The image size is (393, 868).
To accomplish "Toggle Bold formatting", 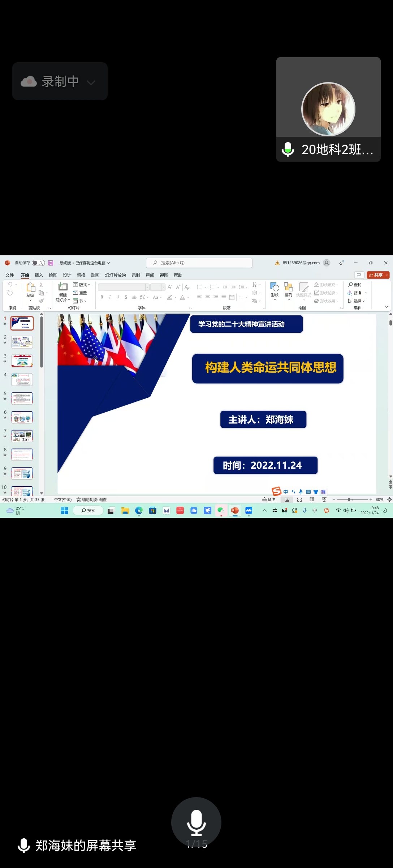I will [x=102, y=297].
